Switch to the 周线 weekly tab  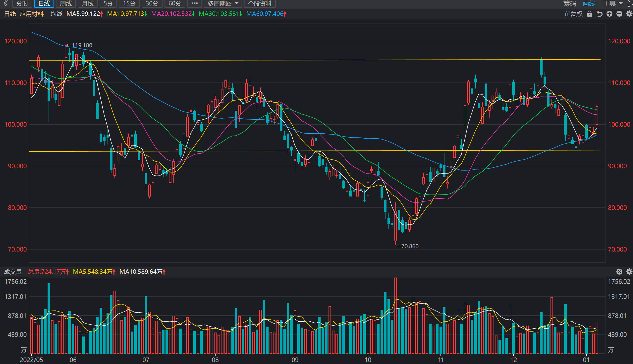pos(66,3)
